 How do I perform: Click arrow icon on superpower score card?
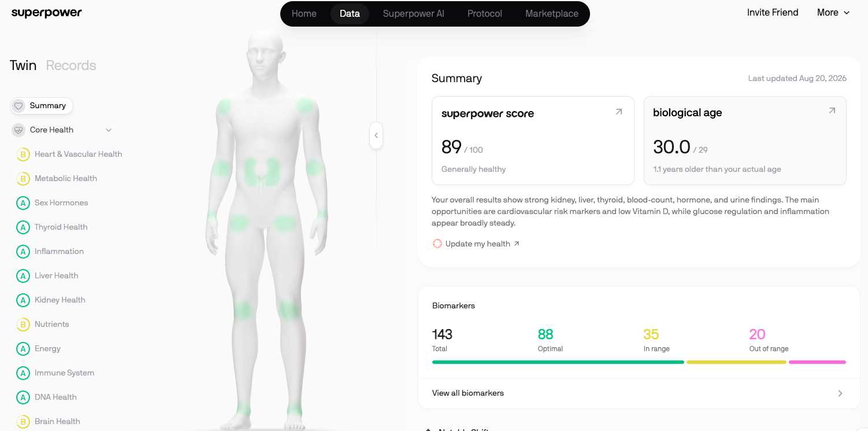pyautogui.click(x=619, y=112)
